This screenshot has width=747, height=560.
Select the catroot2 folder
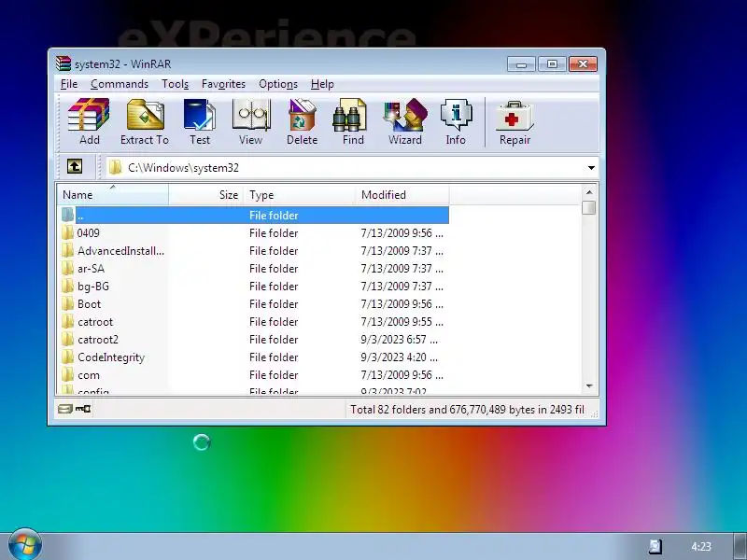(x=98, y=340)
